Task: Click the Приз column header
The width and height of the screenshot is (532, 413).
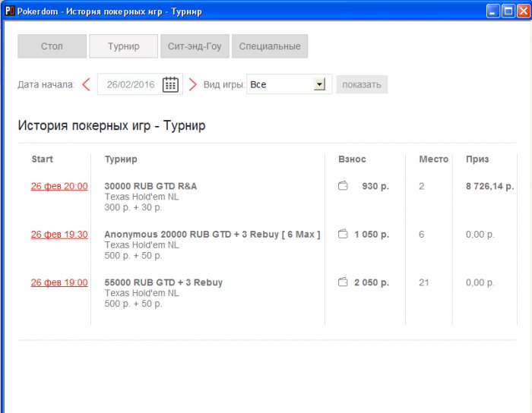Action: click(477, 159)
